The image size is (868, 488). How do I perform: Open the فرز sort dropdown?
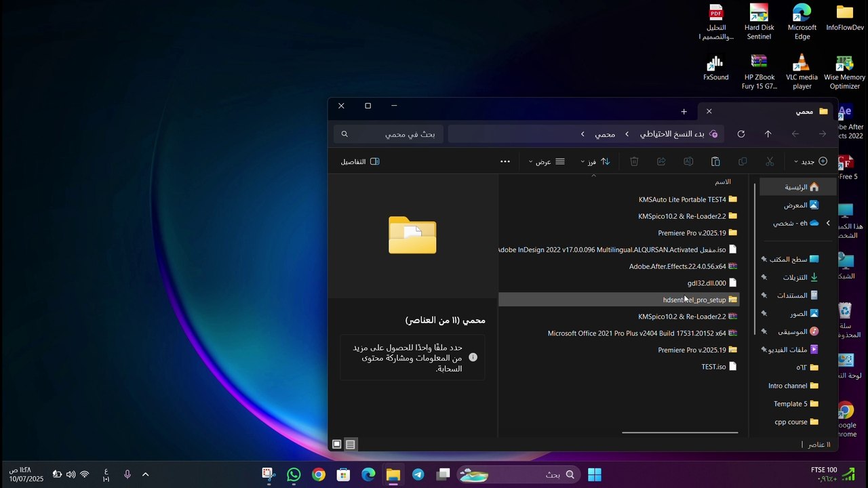click(595, 161)
